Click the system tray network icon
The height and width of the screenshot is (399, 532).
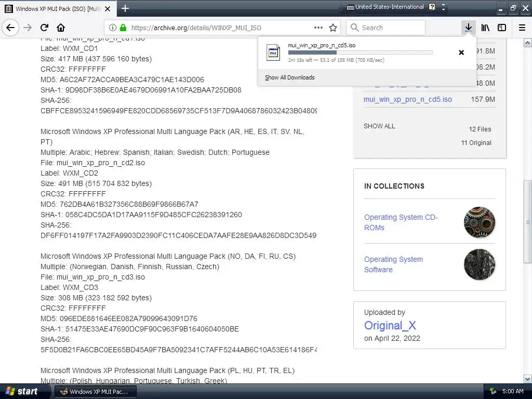[493, 392]
